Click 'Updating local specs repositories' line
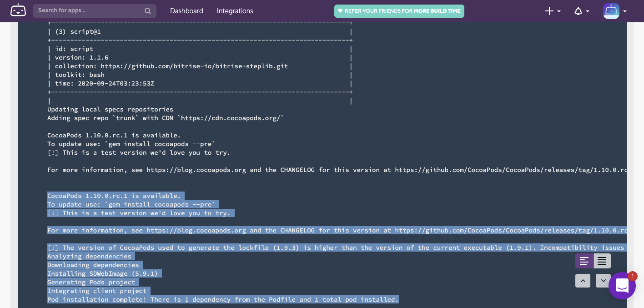The height and width of the screenshot is (308, 644). pyautogui.click(x=110, y=110)
